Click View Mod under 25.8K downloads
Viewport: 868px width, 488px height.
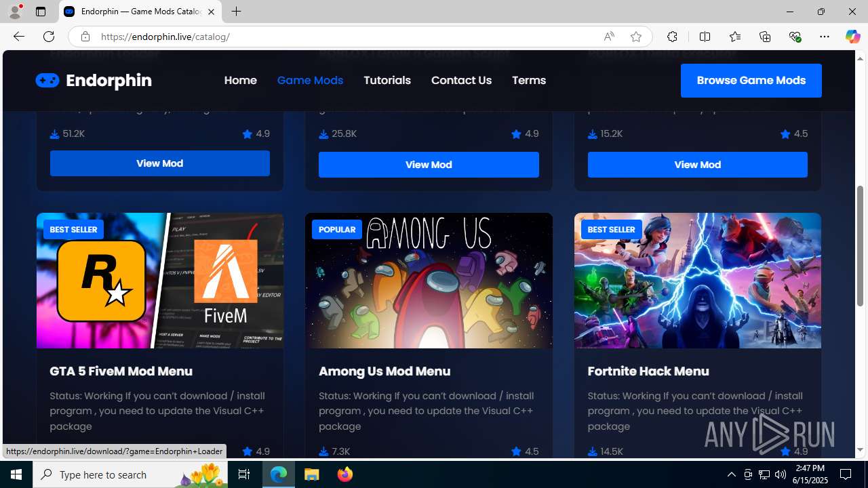429,165
